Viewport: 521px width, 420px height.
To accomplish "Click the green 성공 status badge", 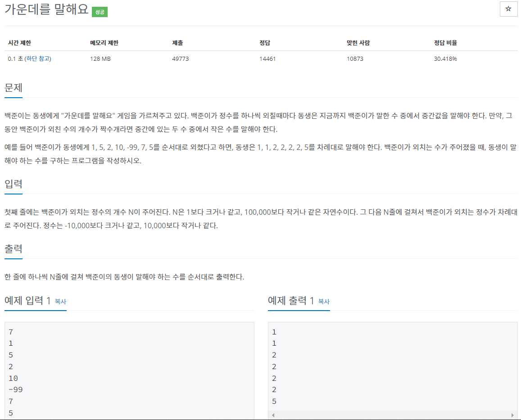I will (100, 12).
